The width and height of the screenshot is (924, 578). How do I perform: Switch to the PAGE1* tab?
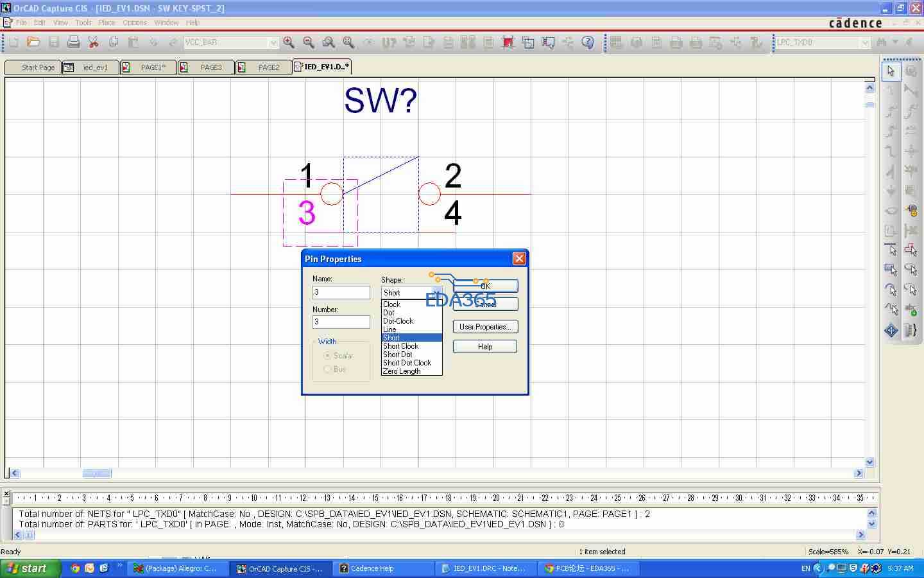coord(148,67)
